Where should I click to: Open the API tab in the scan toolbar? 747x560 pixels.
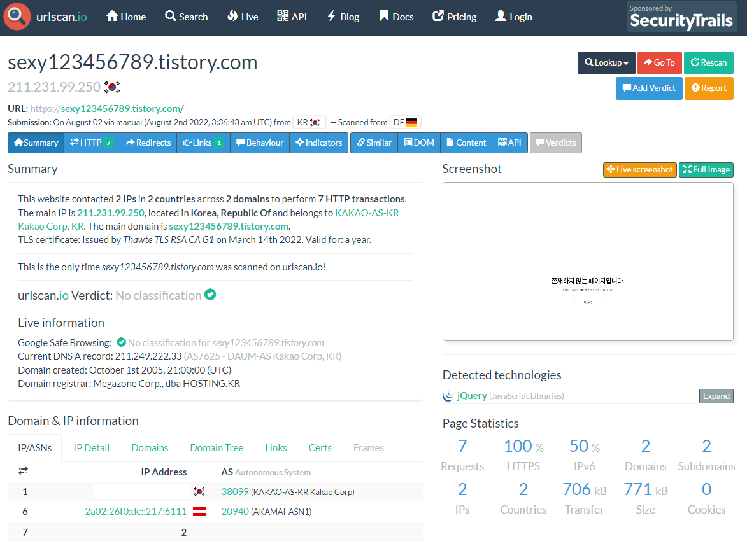509,143
